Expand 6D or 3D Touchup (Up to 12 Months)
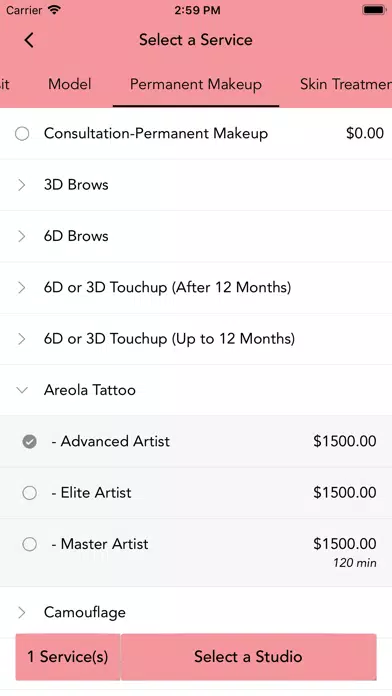 pyautogui.click(x=196, y=339)
